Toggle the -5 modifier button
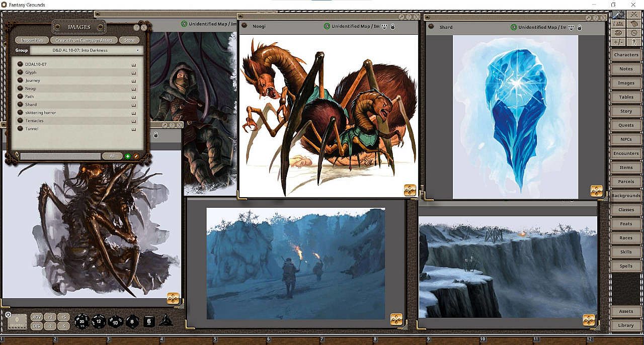 63,325
